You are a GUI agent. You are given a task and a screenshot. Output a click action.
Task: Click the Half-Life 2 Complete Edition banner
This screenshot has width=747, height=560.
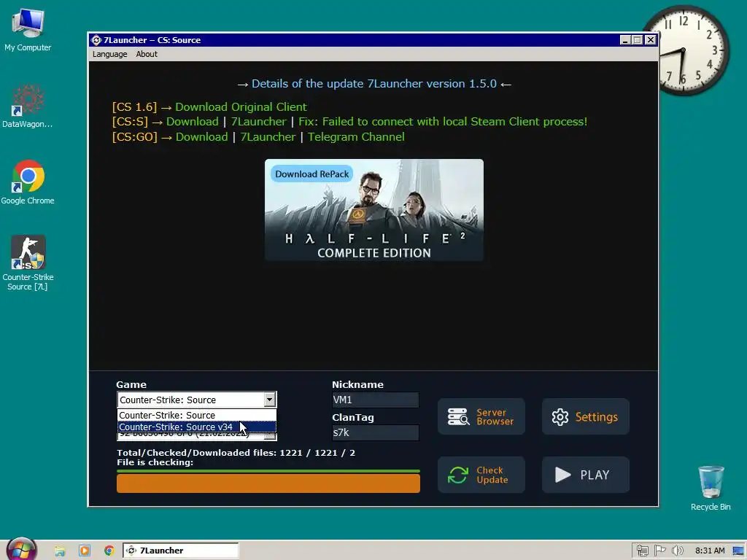pos(374,210)
